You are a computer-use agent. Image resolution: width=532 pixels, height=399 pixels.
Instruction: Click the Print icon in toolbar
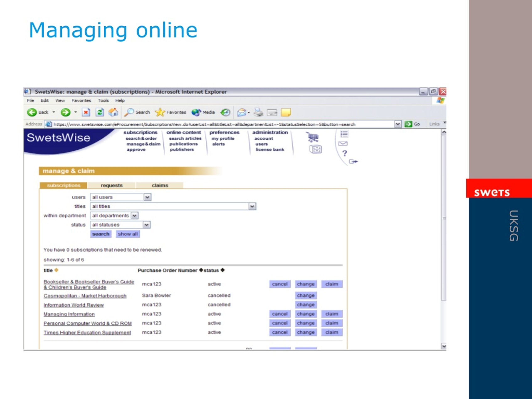[258, 112]
